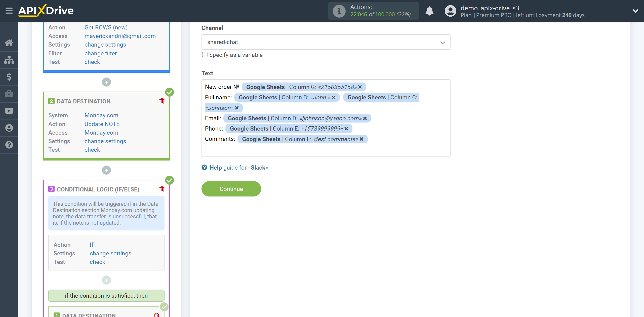
Task: Open the briefcase icon in sidebar
Action: [9, 94]
